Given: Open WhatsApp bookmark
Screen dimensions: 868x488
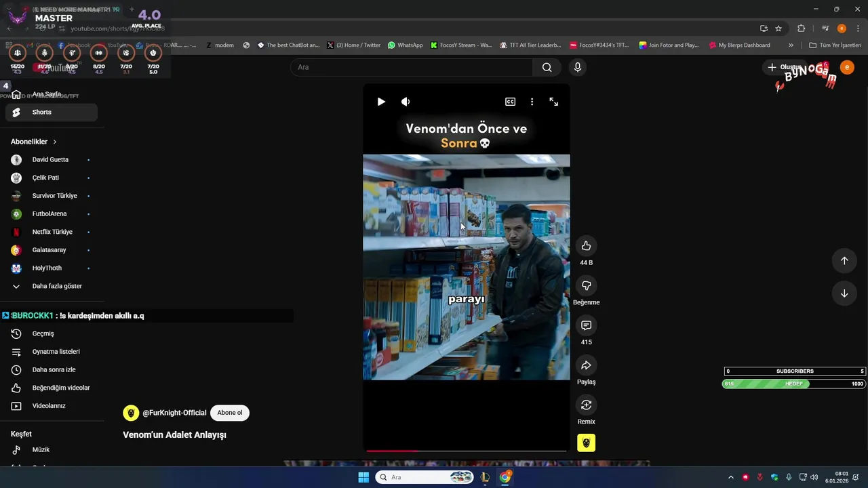Looking at the screenshot, I should pyautogui.click(x=405, y=45).
